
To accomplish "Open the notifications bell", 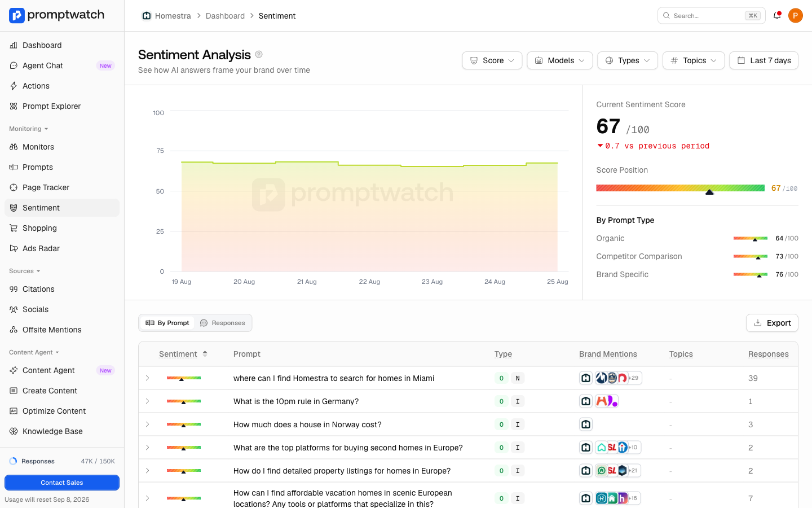I will pos(777,15).
